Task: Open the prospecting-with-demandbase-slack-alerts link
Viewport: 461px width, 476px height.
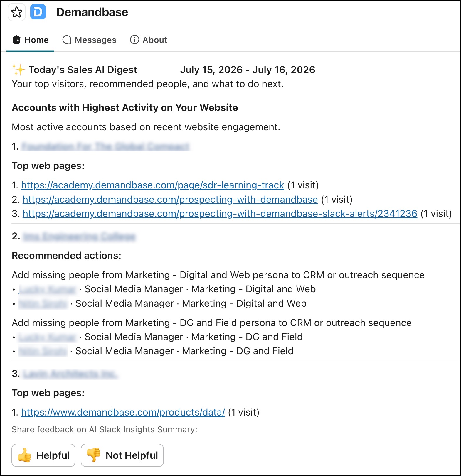Action: pyautogui.click(x=220, y=214)
